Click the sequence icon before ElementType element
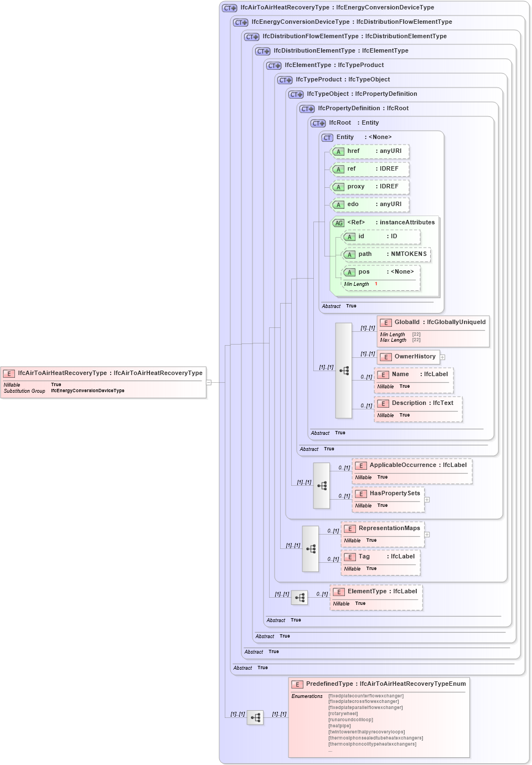Image resolution: width=532 pixels, height=765 pixels. coord(299,597)
